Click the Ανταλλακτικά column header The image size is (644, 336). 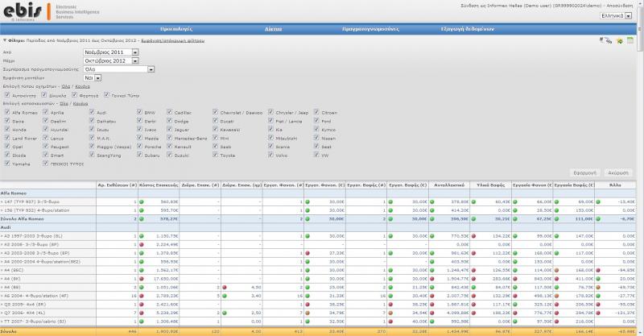[x=449, y=185]
